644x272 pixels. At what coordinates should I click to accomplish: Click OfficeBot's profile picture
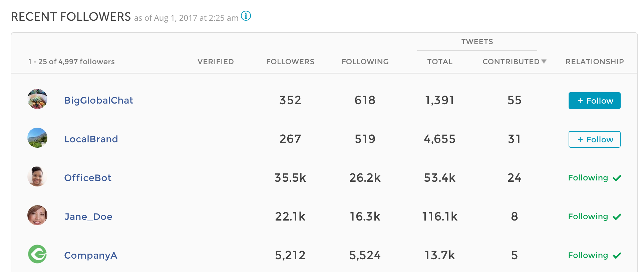tap(37, 176)
